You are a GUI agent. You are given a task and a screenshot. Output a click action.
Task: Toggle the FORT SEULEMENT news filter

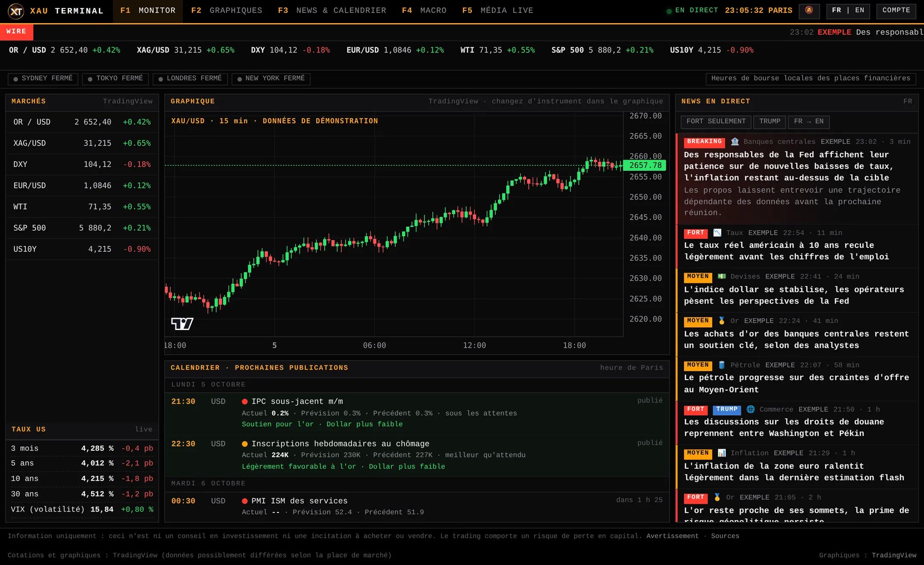tap(716, 122)
